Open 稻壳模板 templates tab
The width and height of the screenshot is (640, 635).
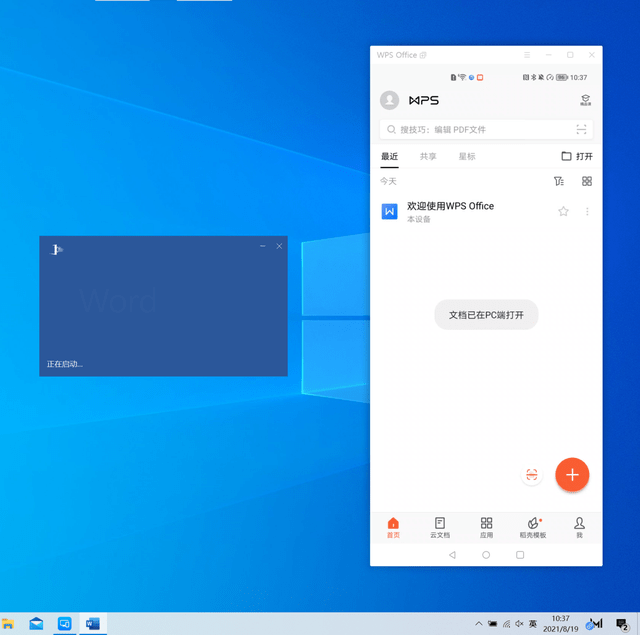[533, 528]
